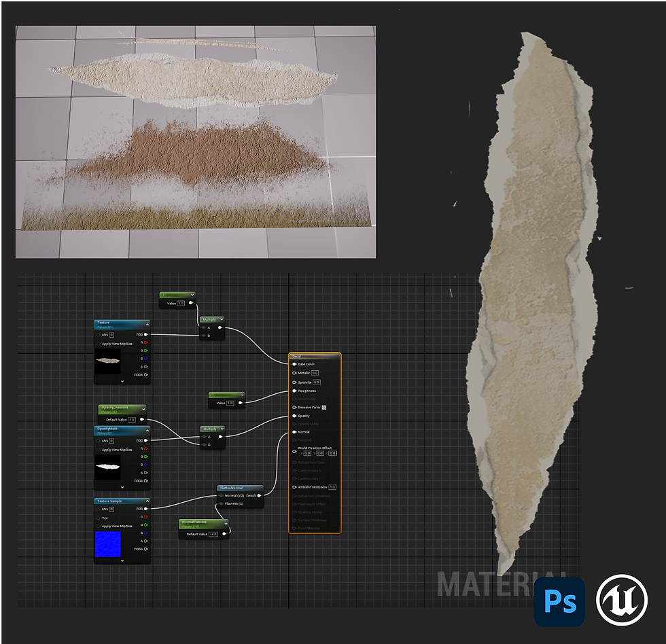
Task: Click the RGB output pin of OpacityMask node
Action: point(145,440)
